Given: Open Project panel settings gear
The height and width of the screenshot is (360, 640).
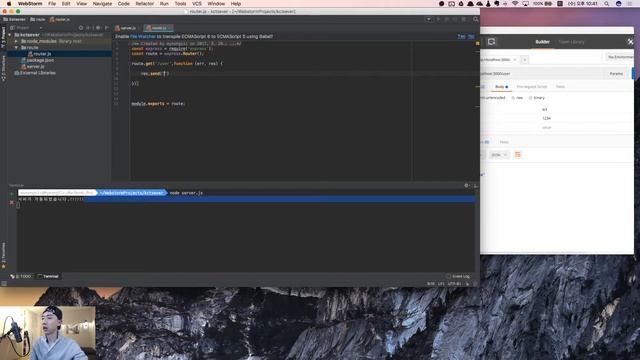Looking at the screenshot, I should (x=98, y=28).
